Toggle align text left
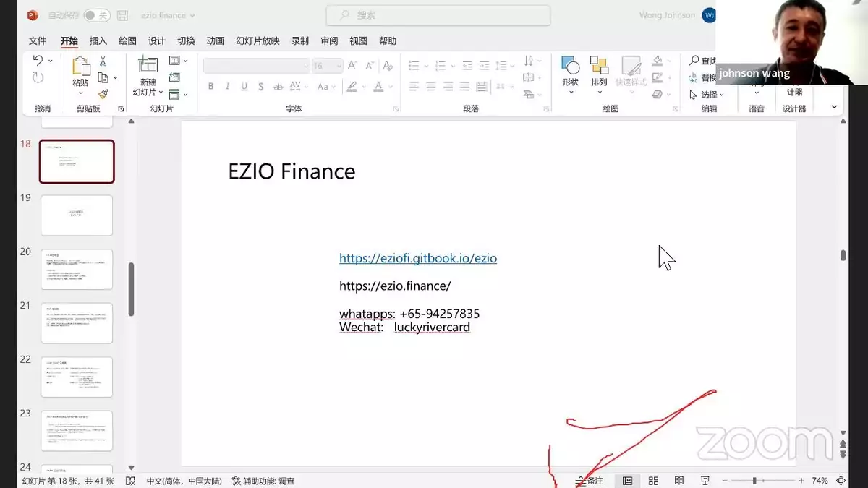 tap(414, 87)
